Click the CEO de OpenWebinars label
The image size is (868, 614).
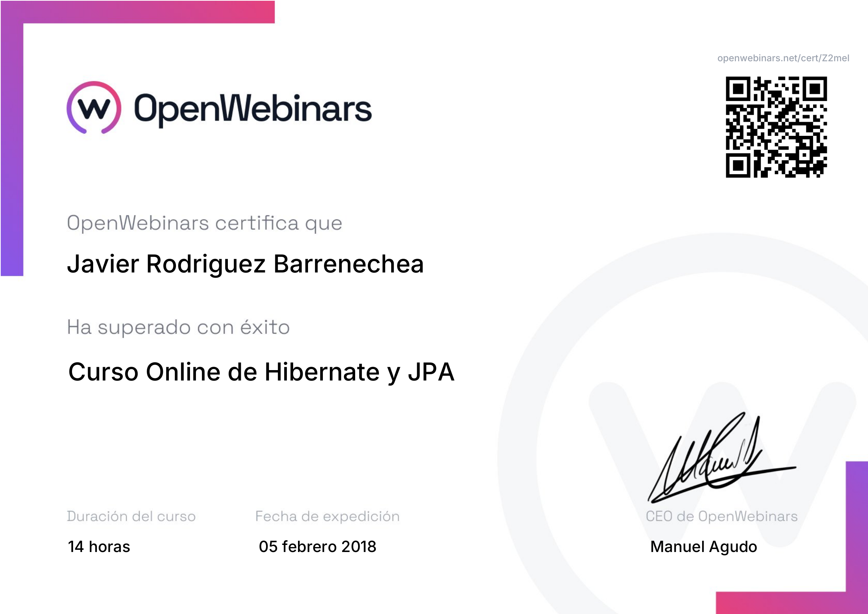(722, 516)
